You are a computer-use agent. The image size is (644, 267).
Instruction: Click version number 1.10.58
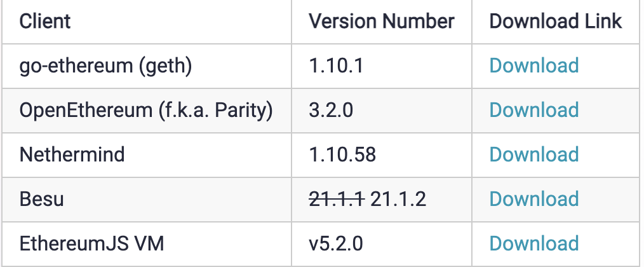[x=342, y=154]
